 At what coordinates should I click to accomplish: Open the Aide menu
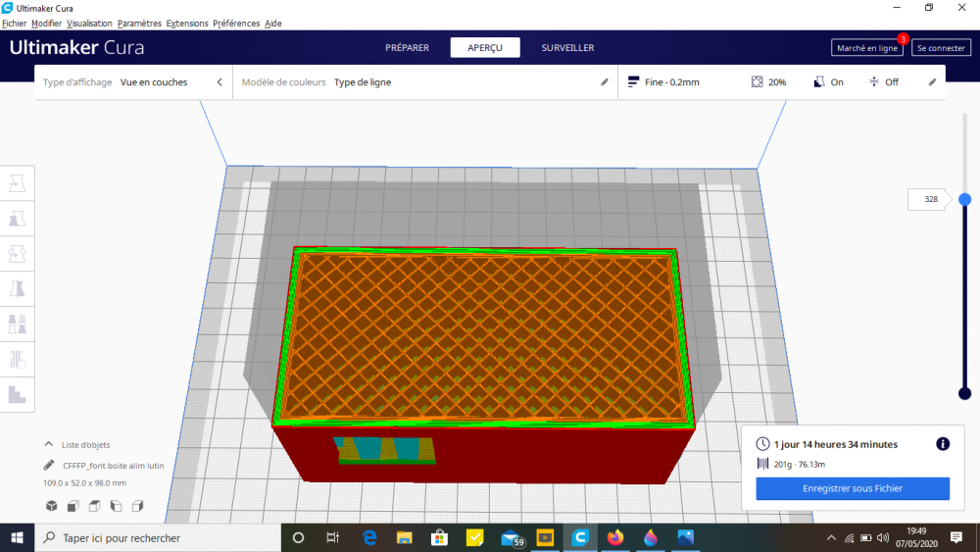[273, 24]
